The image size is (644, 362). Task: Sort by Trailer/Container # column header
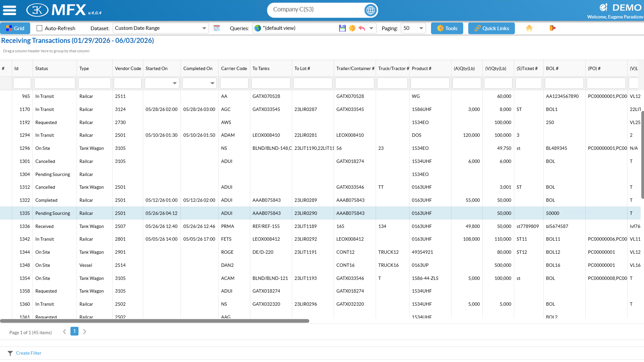coord(355,68)
